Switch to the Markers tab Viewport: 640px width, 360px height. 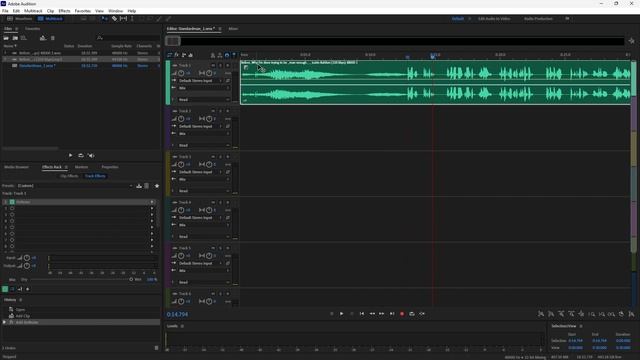click(81, 167)
